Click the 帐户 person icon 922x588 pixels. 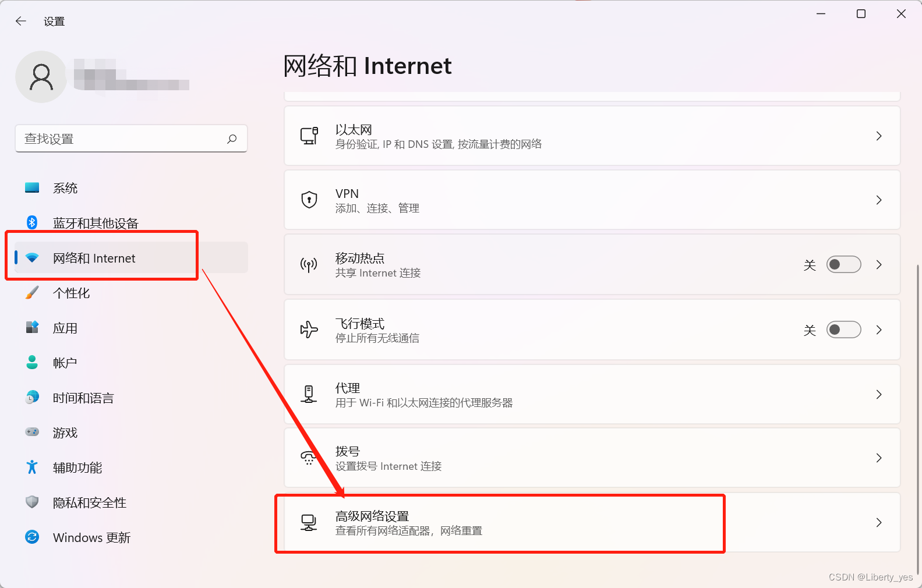click(32, 362)
